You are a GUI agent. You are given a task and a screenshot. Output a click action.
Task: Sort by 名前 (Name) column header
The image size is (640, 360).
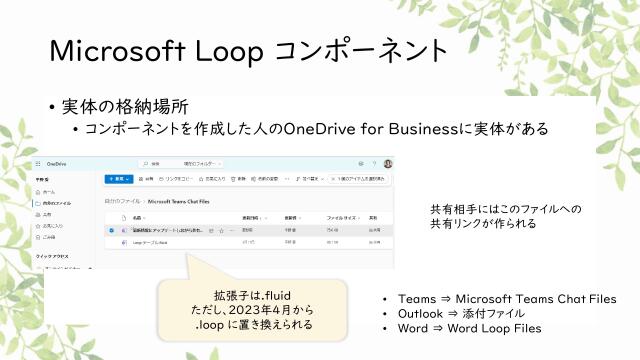tap(139, 218)
